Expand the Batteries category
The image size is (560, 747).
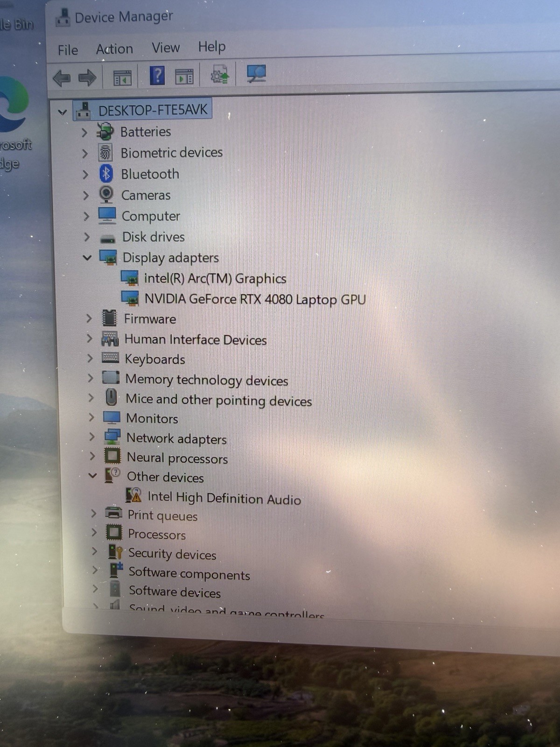click(84, 133)
